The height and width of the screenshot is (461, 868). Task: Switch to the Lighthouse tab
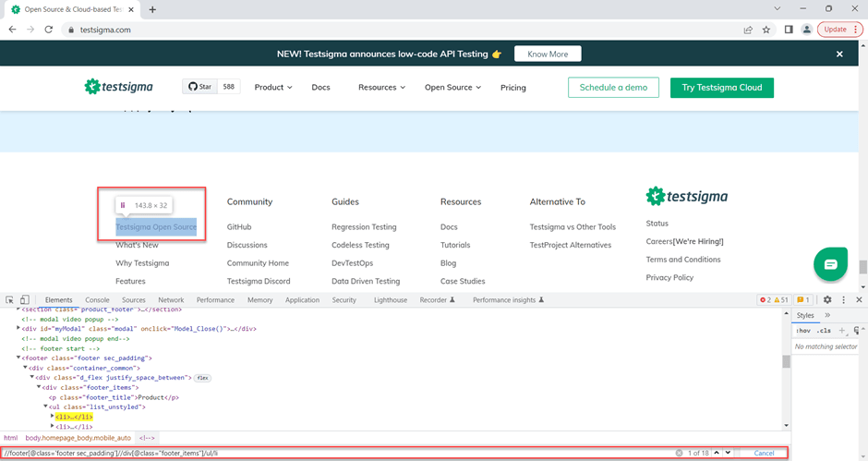pyautogui.click(x=391, y=299)
